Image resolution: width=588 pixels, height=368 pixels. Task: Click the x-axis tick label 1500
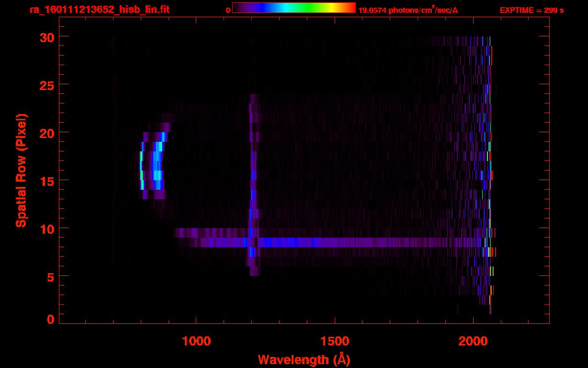point(334,341)
